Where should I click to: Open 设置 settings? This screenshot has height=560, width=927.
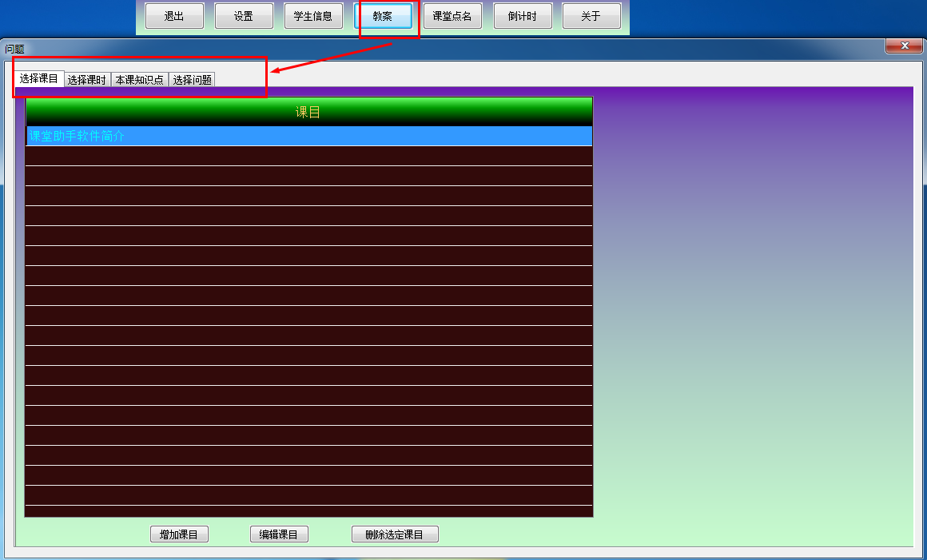click(x=244, y=16)
